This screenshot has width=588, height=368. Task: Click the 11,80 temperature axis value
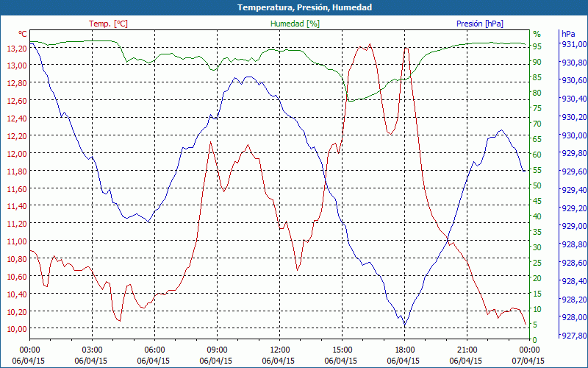[16, 171]
